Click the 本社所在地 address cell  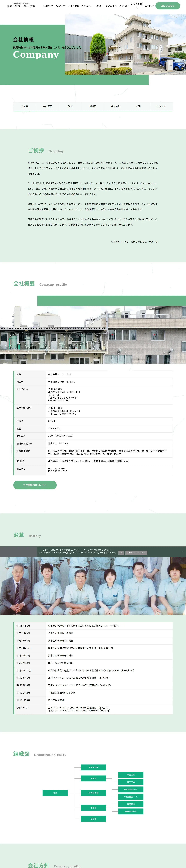pyautogui.click(x=109, y=395)
